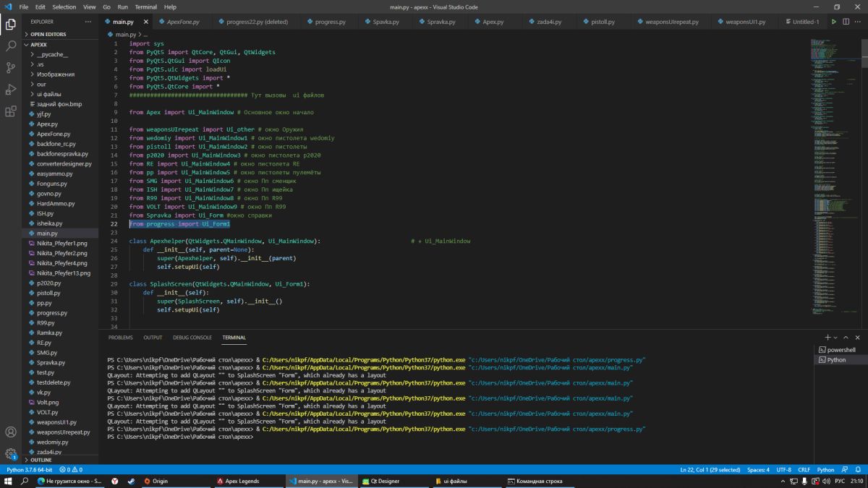
Task: Split the editor to the right
Action: click(844, 22)
